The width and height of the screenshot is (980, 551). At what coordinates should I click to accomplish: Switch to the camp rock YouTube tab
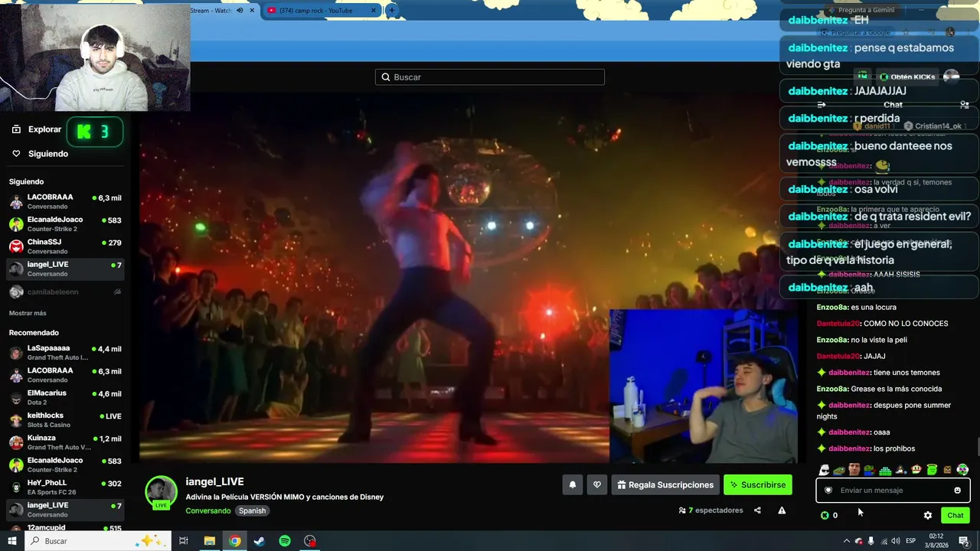tap(320, 10)
